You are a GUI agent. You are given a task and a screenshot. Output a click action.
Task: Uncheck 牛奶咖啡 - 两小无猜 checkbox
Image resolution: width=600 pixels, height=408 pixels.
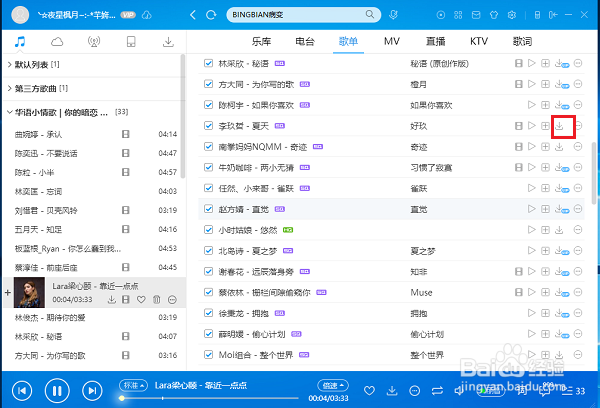tap(208, 167)
